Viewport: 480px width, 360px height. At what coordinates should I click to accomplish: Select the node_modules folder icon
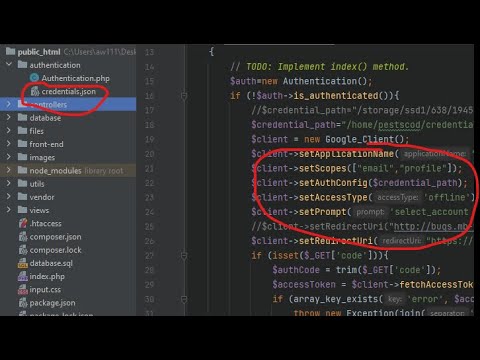(x=22, y=170)
